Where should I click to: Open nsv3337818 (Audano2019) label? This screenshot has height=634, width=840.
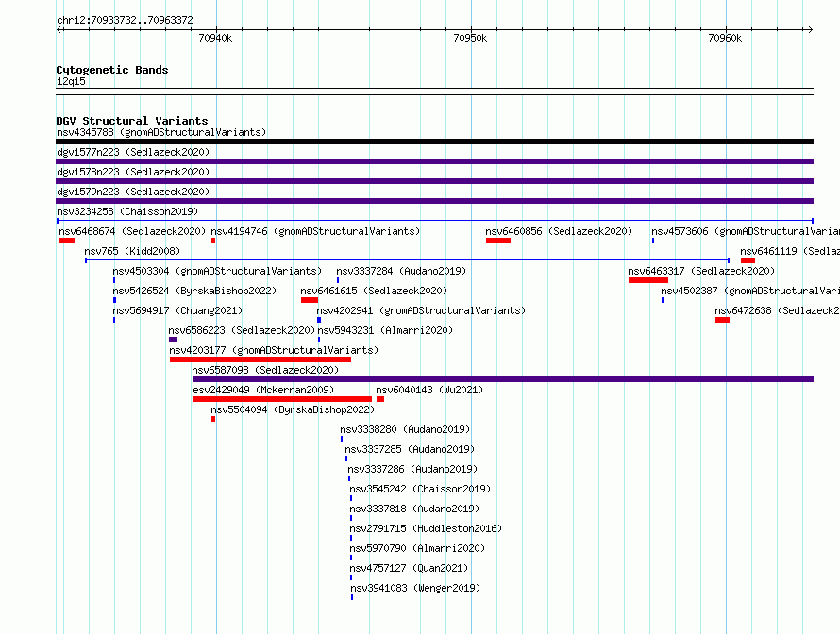pyautogui.click(x=414, y=509)
